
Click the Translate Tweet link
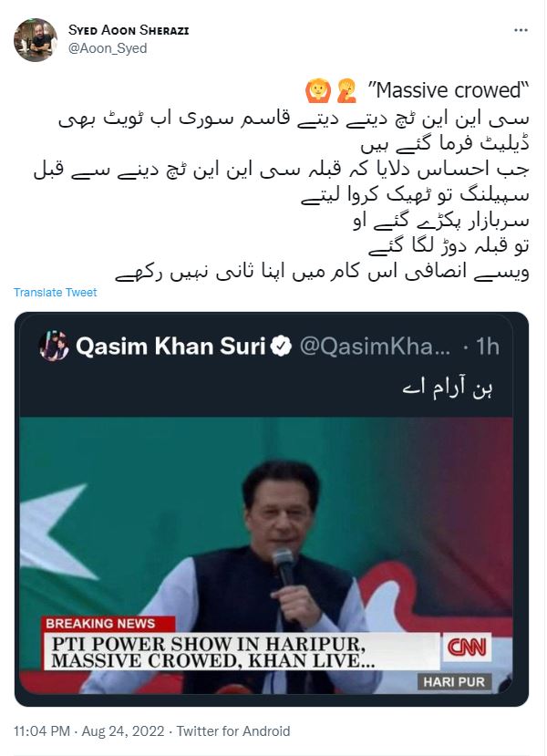pos(55,292)
